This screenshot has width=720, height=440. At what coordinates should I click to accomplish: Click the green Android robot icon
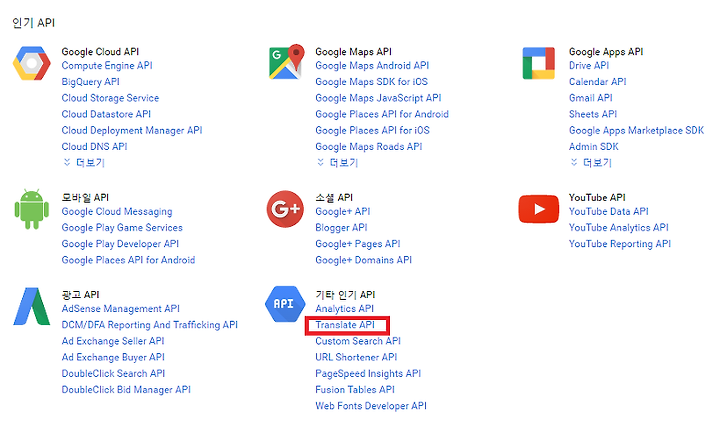pyautogui.click(x=32, y=209)
